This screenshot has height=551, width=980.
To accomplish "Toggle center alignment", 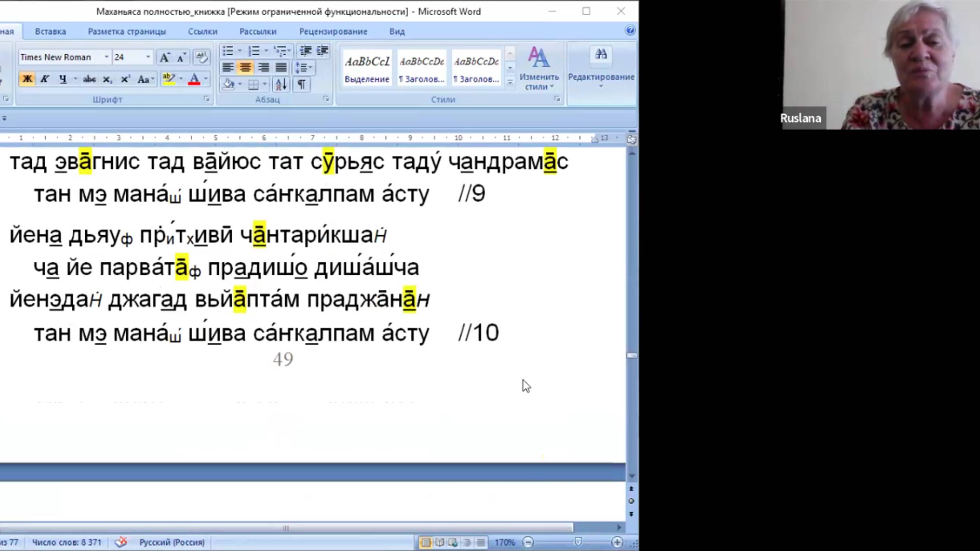I will pos(245,68).
